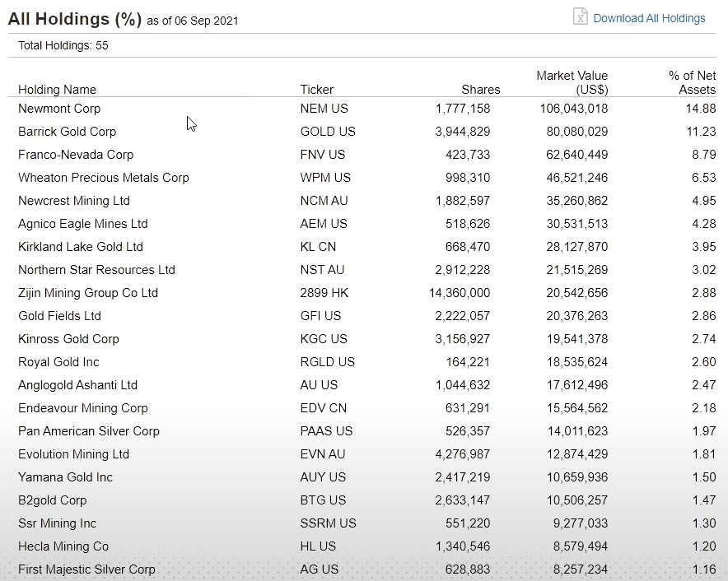Image resolution: width=728 pixels, height=581 pixels.
Task: Click Franco-Nevada's market value 62,640,449
Action: 577,155
